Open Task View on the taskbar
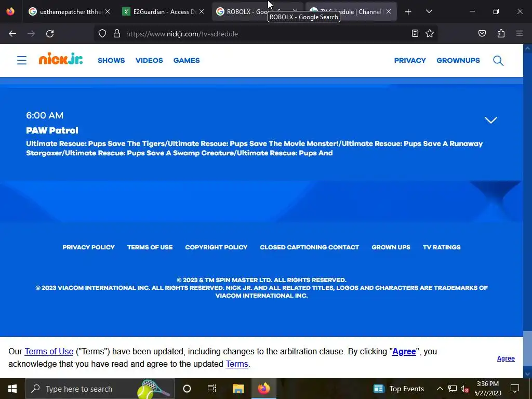The image size is (532, 399). [x=212, y=389]
